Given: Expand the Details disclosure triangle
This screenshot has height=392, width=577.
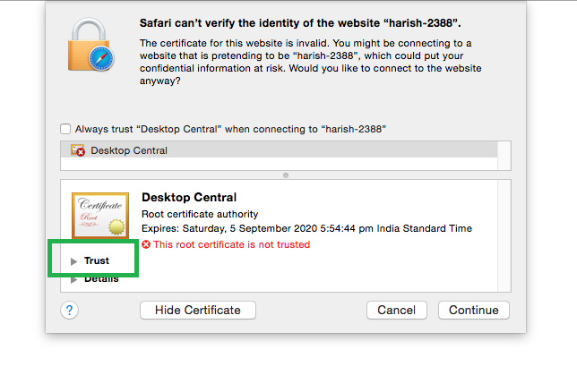Looking at the screenshot, I should tap(74, 279).
